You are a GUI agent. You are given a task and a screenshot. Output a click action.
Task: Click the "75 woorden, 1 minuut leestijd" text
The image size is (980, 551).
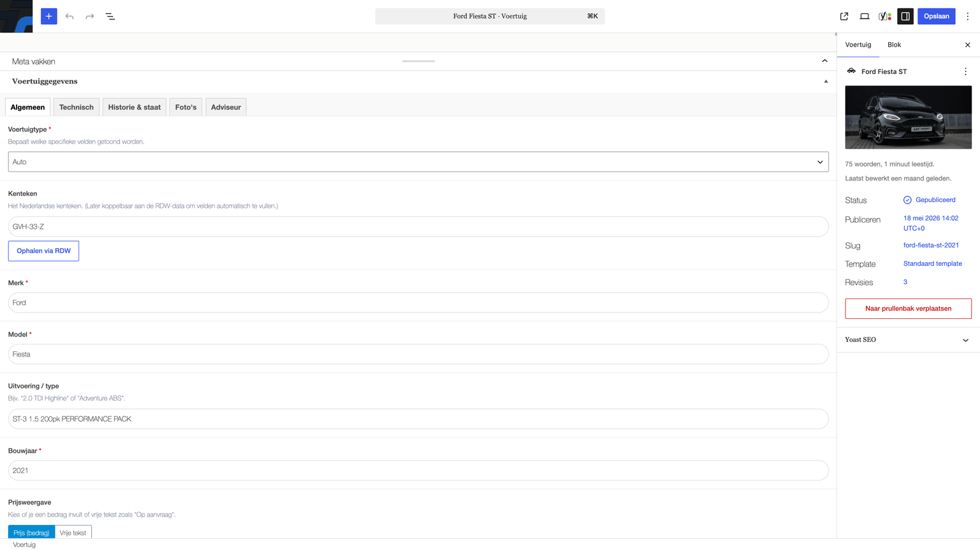[889, 164]
